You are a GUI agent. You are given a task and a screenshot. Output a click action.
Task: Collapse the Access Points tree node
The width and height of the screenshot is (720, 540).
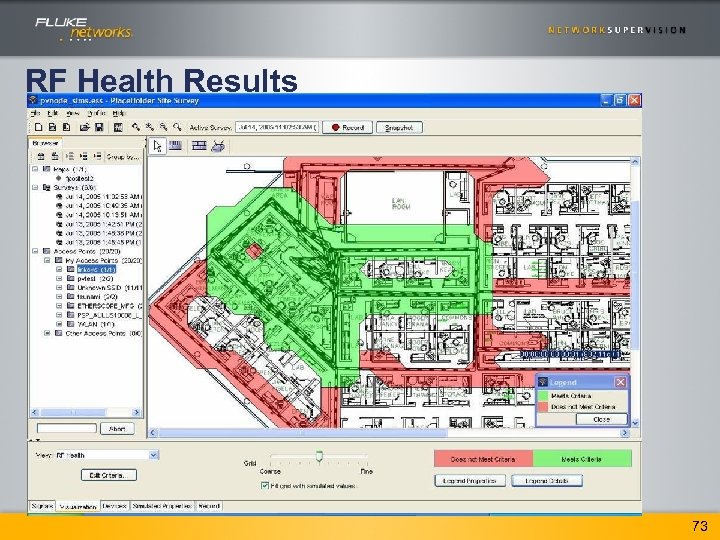(35, 251)
